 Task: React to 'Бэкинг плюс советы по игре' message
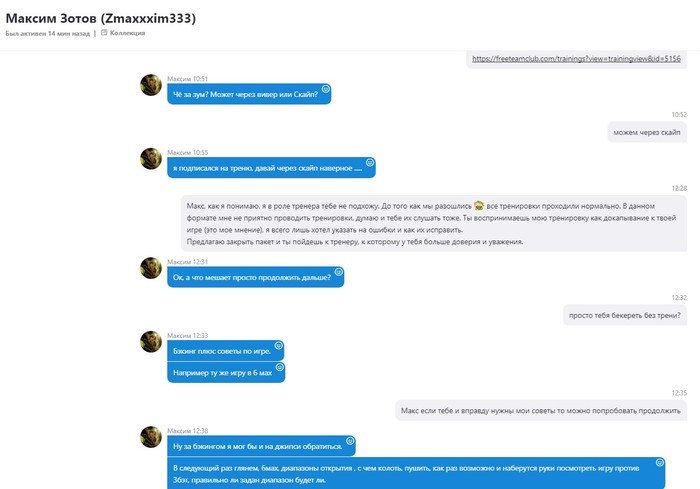coord(279,346)
